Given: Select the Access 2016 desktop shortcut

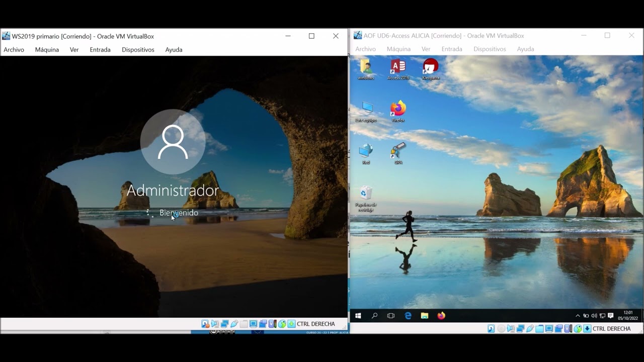Looking at the screenshot, I should pos(398,69).
